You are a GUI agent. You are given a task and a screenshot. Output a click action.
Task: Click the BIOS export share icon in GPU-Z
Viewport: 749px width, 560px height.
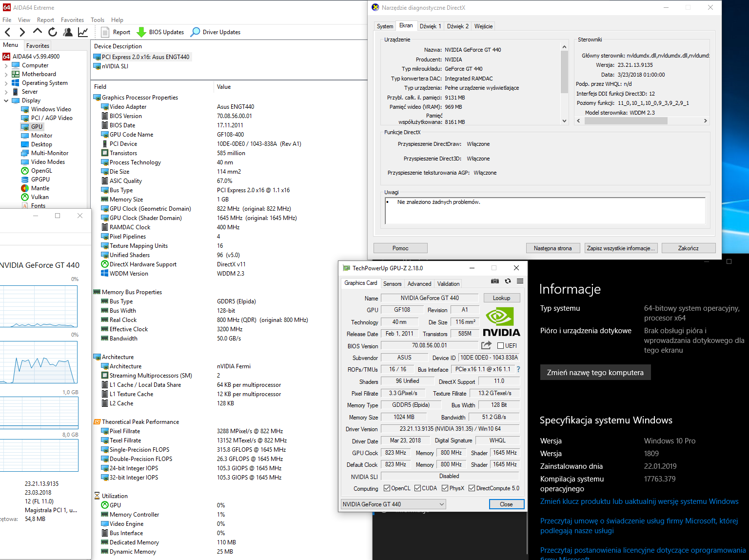(486, 345)
